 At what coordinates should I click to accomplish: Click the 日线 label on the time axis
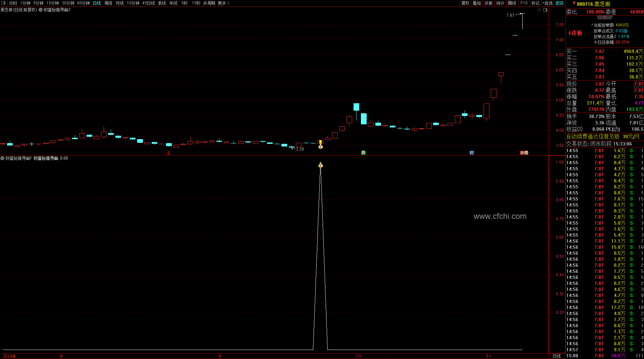557,356
